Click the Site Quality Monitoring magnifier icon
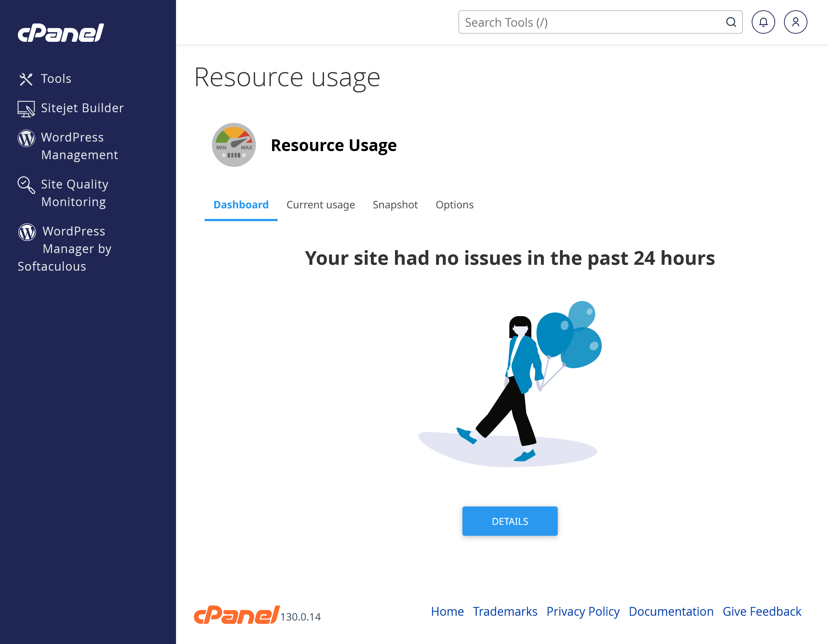Viewport: 828px width, 644px height. (x=26, y=185)
